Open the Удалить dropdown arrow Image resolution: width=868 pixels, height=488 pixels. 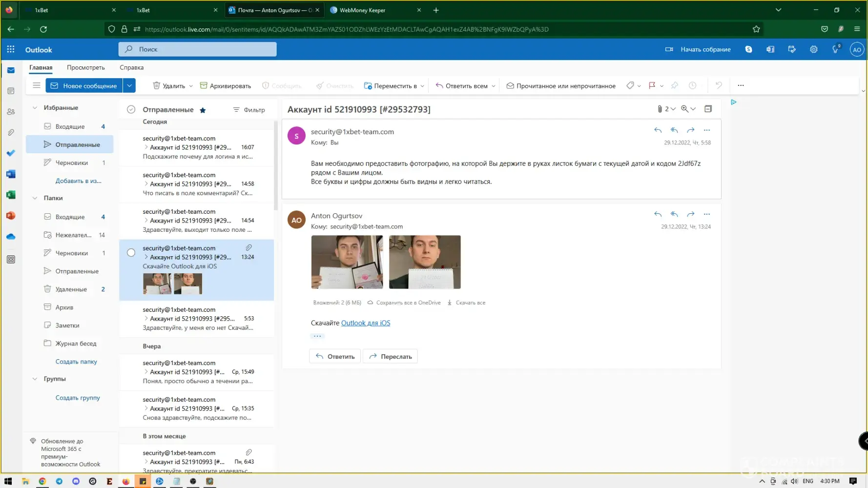pyautogui.click(x=191, y=86)
